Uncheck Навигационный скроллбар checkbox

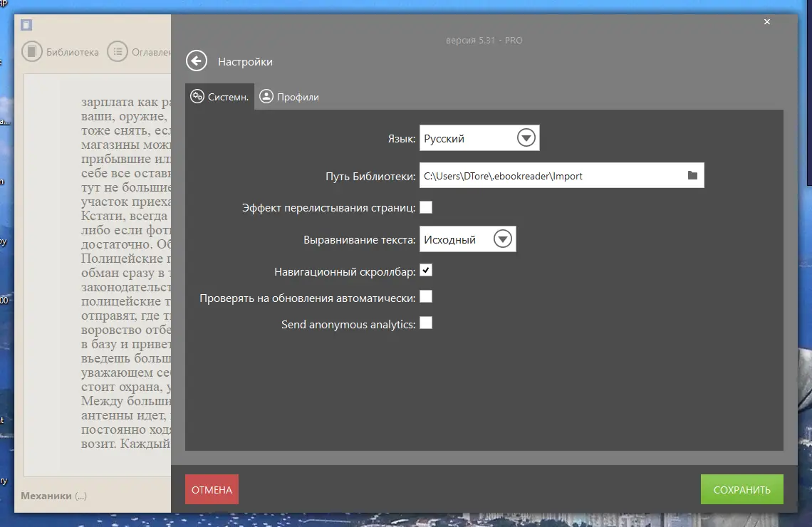426,270
